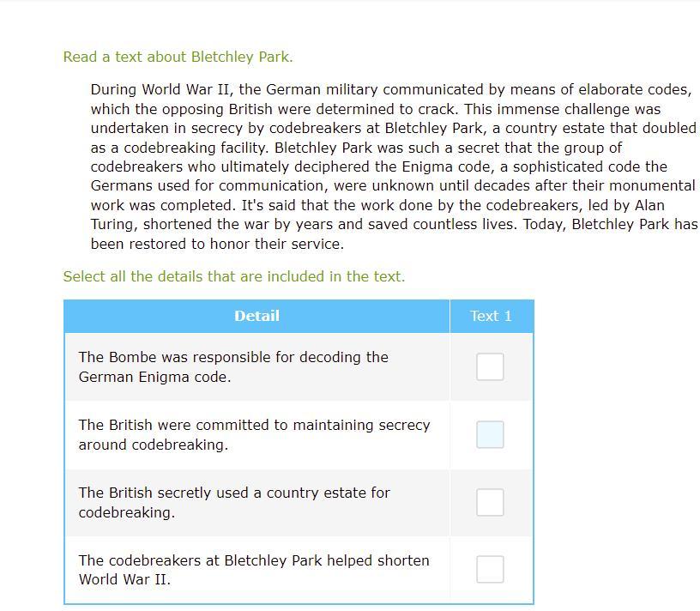Click the 'Detail' column header
The height and width of the screenshot is (611, 700).
[256, 317]
